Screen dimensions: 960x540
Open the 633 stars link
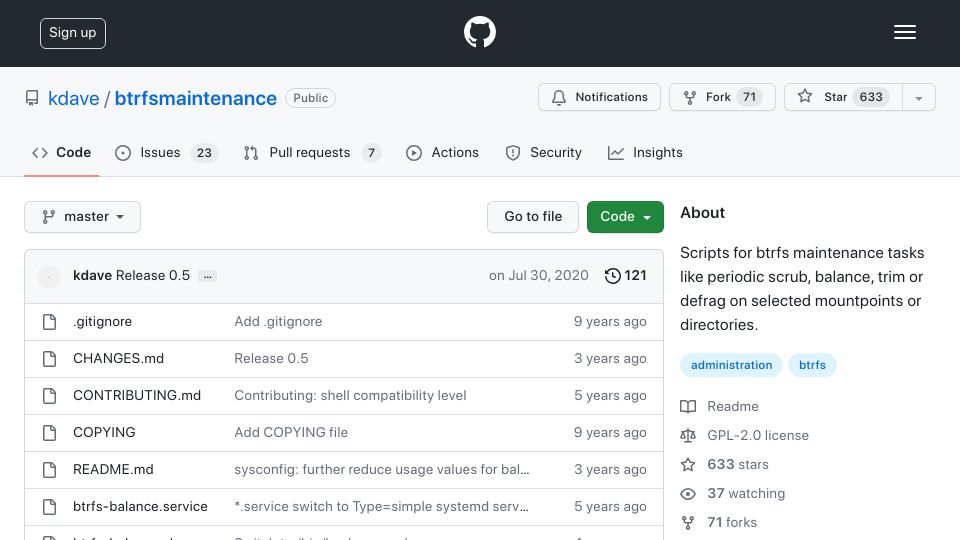point(725,465)
